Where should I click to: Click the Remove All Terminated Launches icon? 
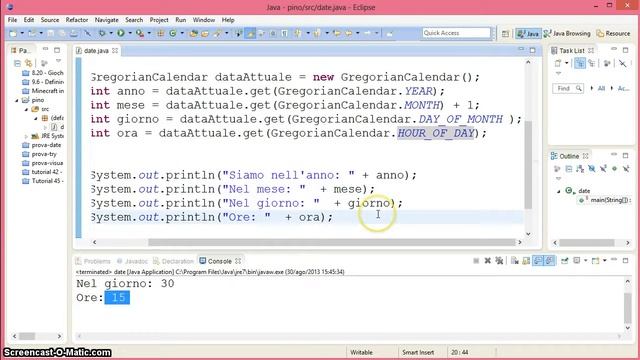coord(500,260)
